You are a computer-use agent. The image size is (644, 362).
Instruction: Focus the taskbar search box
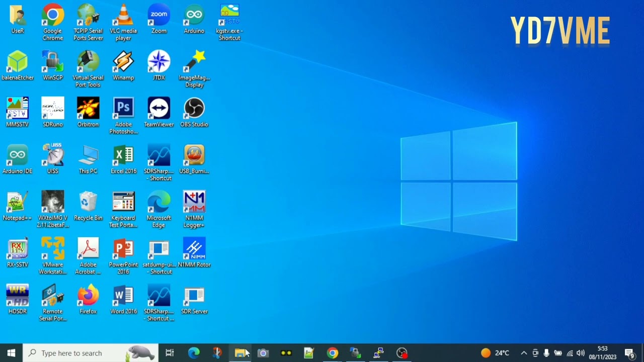tap(91, 353)
